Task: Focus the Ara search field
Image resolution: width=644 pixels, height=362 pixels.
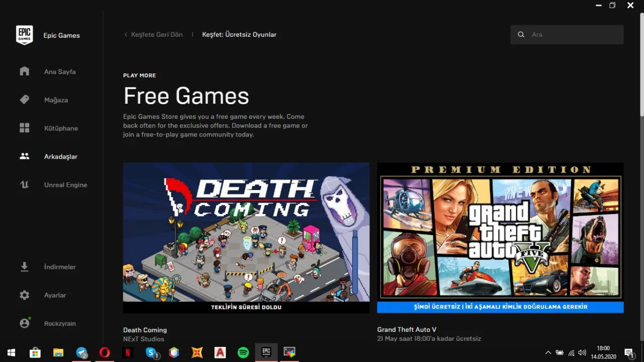Action: tap(567, 35)
